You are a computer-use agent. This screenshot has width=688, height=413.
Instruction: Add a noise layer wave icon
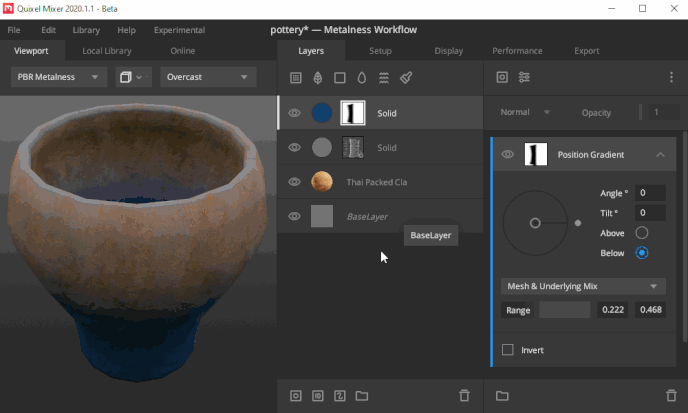tap(384, 78)
